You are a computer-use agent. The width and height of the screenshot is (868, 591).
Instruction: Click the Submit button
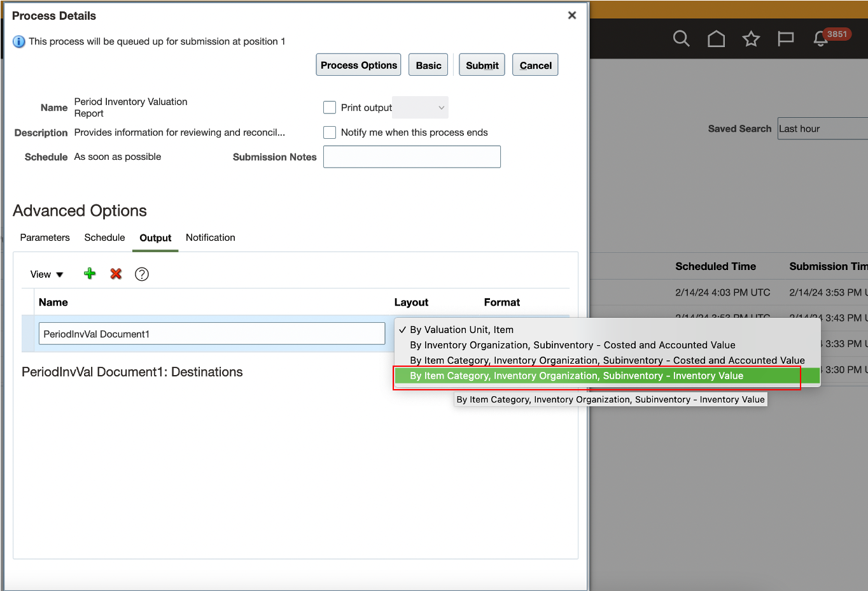(482, 64)
